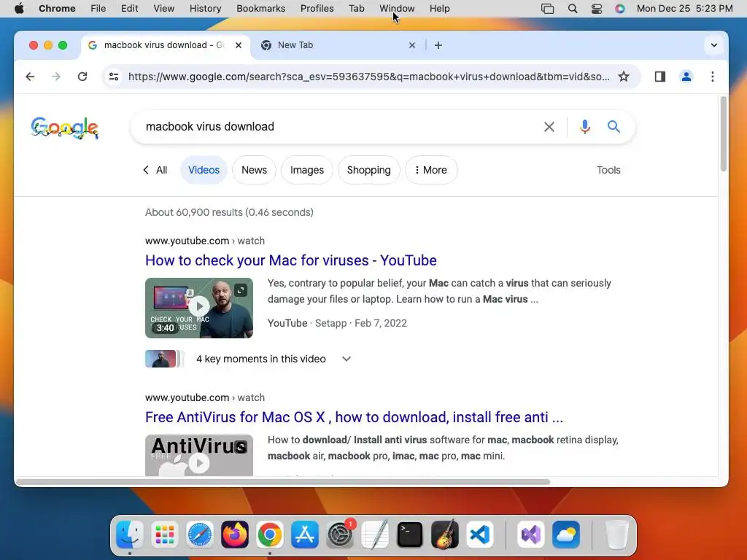Close the New Tab tab
The image size is (747, 560).
point(412,45)
